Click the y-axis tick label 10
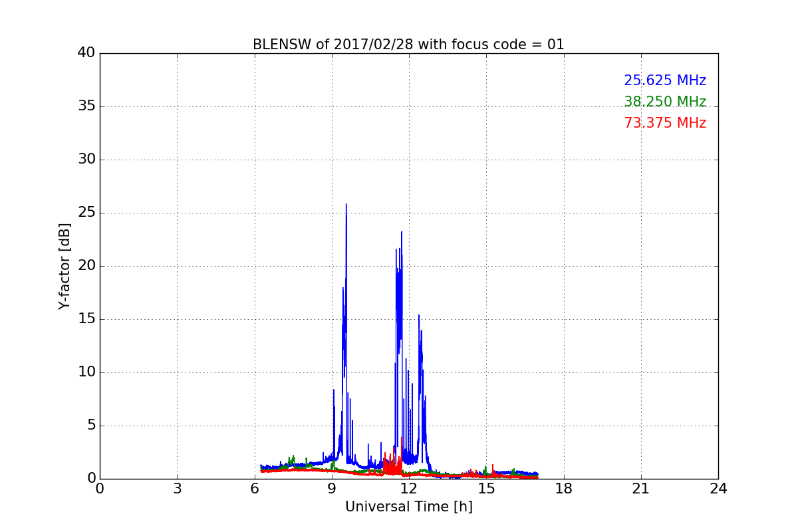 (86, 372)
